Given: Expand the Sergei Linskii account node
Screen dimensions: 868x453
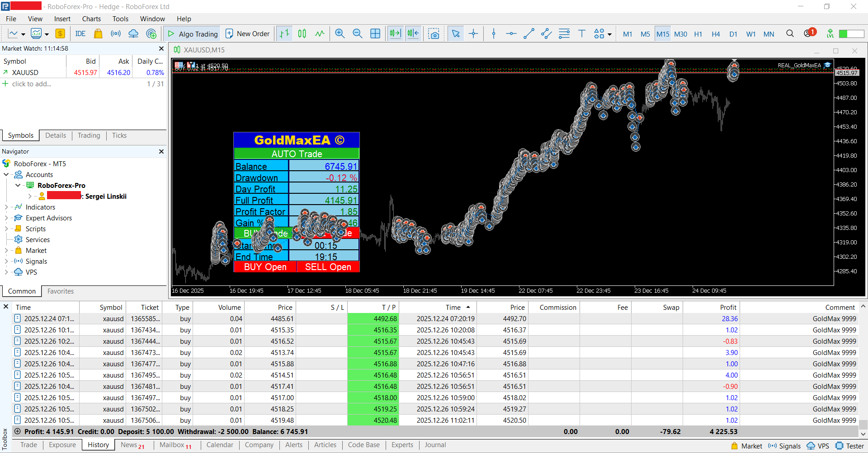Looking at the screenshot, I should coord(30,196).
